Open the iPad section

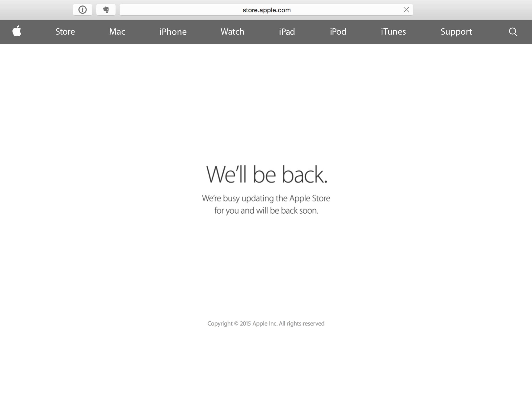click(x=287, y=31)
